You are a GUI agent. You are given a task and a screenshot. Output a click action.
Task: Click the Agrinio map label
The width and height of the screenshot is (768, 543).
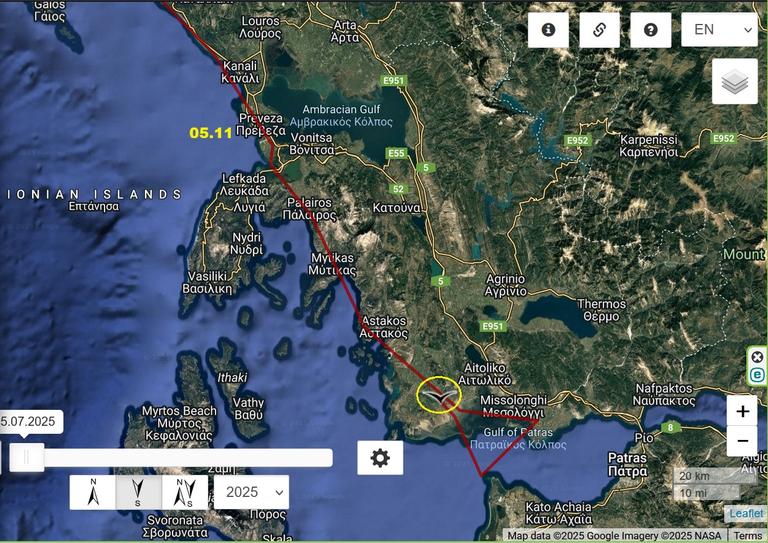click(x=505, y=285)
